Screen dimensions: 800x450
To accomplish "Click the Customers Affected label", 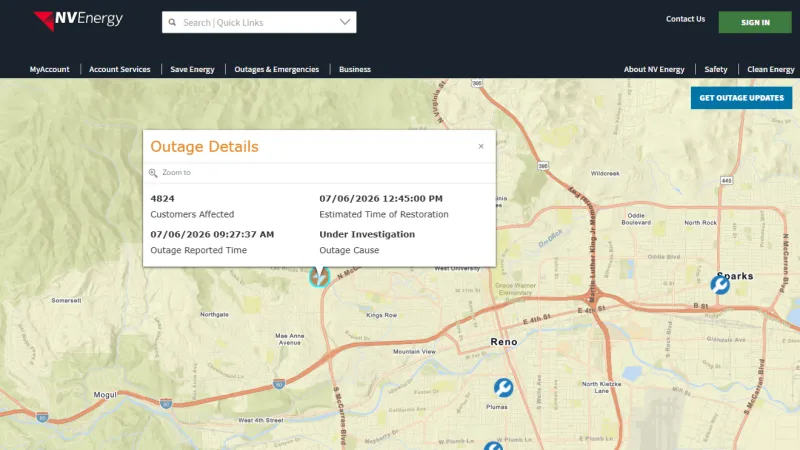I will [x=192, y=214].
